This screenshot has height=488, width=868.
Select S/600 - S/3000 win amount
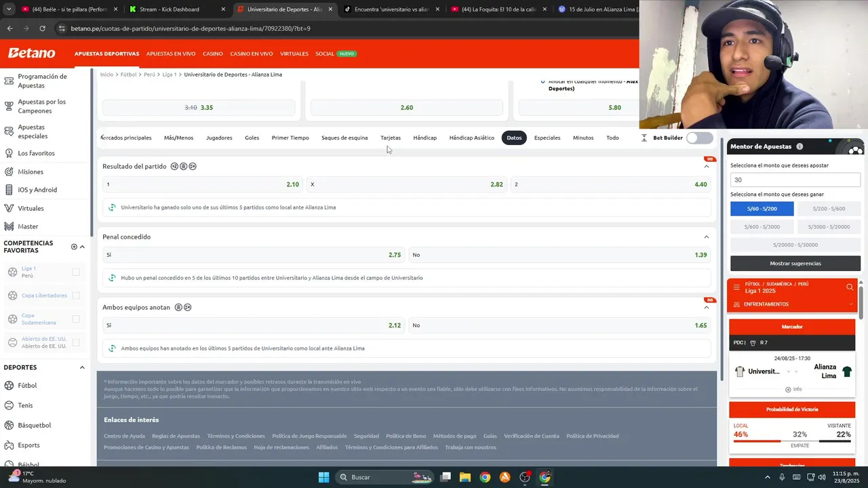point(762,226)
